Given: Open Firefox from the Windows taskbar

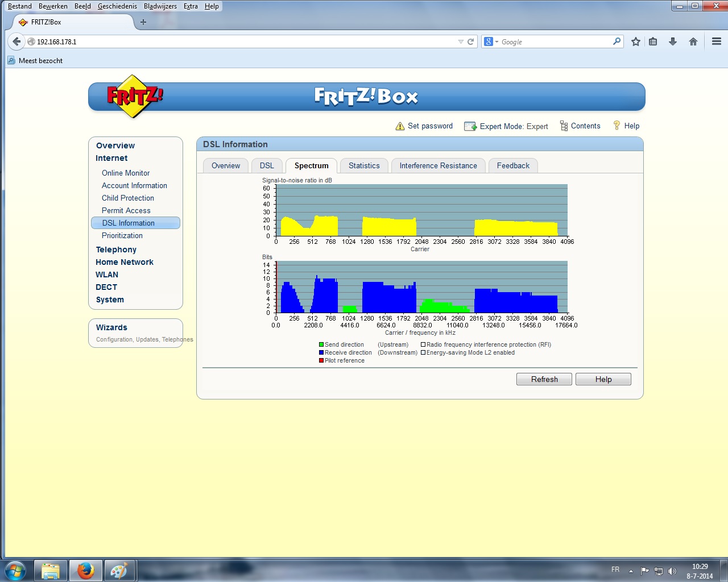Looking at the screenshot, I should coord(85,570).
